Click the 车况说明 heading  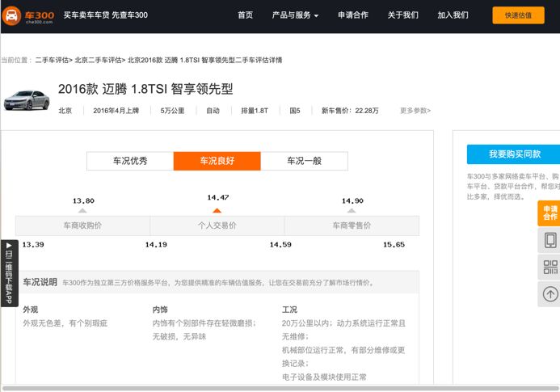coord(40,282)
